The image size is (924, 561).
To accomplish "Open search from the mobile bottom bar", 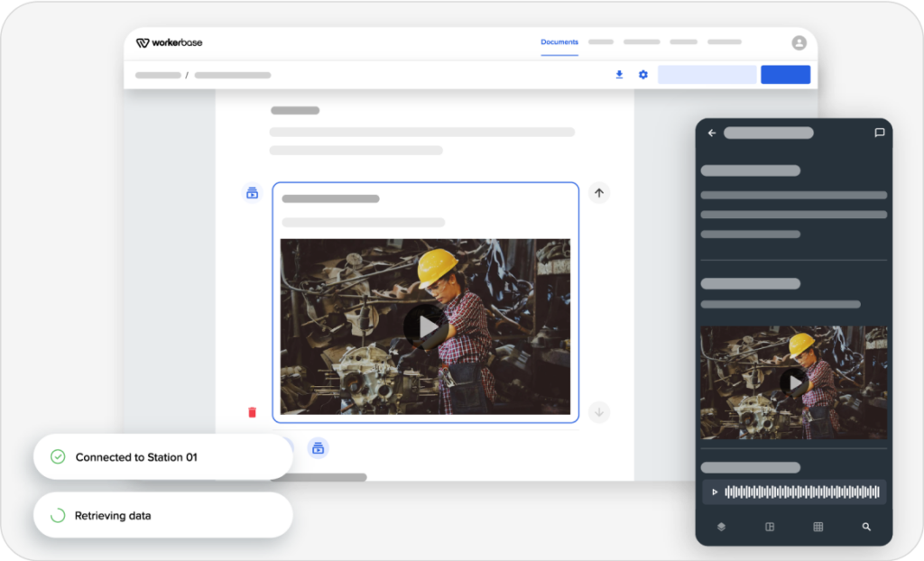I will (x=865, y=527).
